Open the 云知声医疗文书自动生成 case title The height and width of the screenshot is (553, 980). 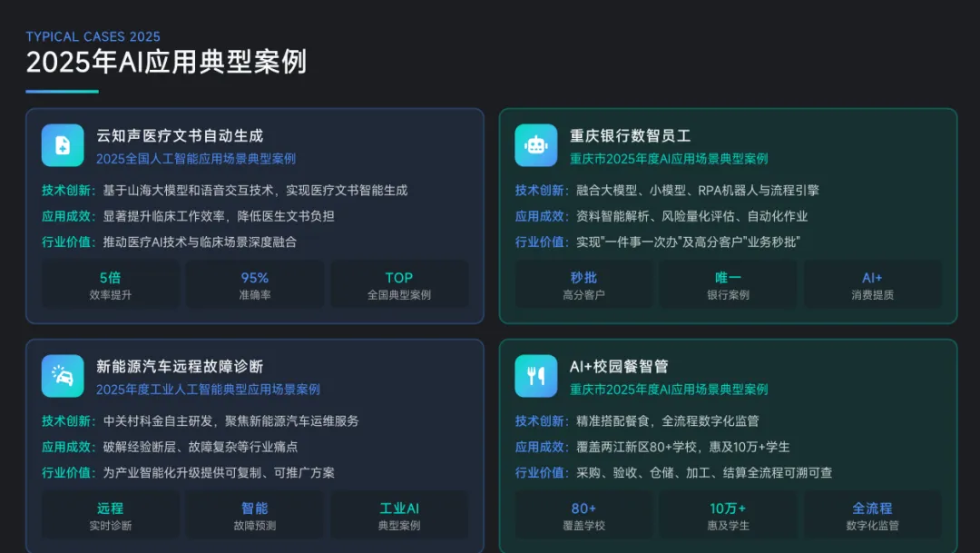tap(180, 135)
